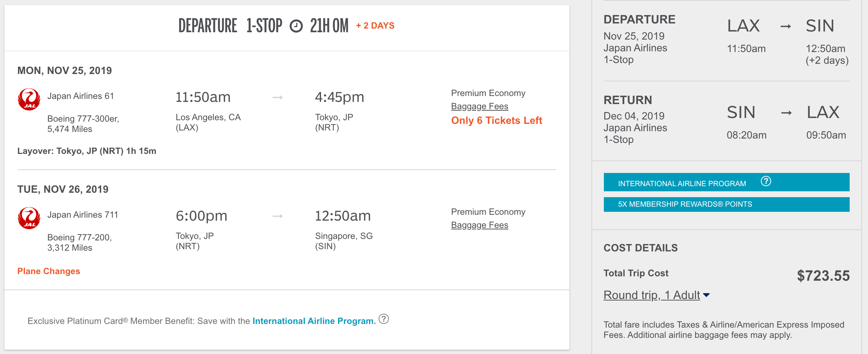
Task: Click the Japan Airlines 61 JAL logo
Action: (29, 99)
